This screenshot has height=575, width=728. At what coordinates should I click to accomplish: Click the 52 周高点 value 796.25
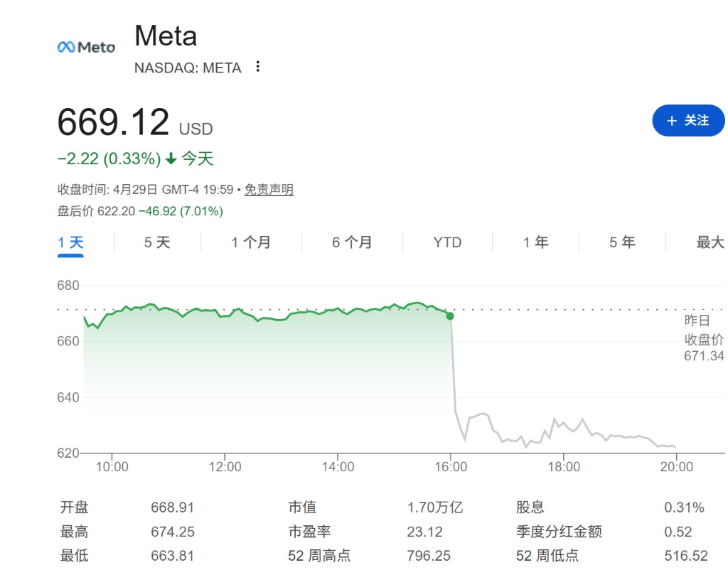point(429,556)
